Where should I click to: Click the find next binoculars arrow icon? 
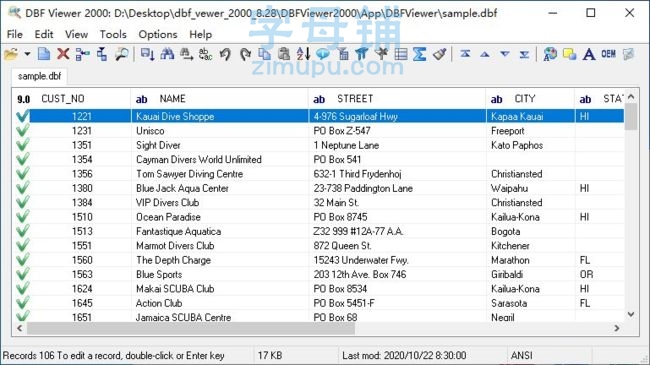pyautogui.click(x=186, y=54)
